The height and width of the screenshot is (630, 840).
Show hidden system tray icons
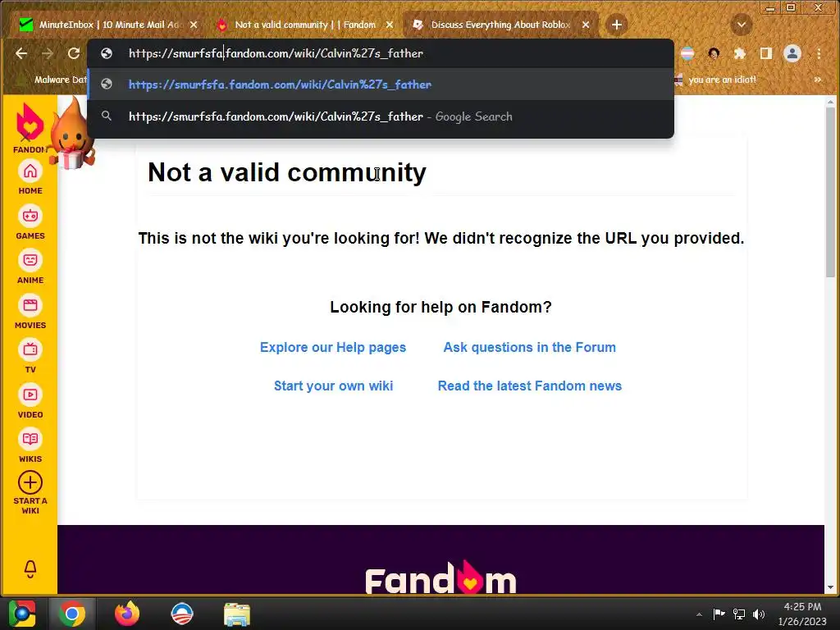point(699,614)
